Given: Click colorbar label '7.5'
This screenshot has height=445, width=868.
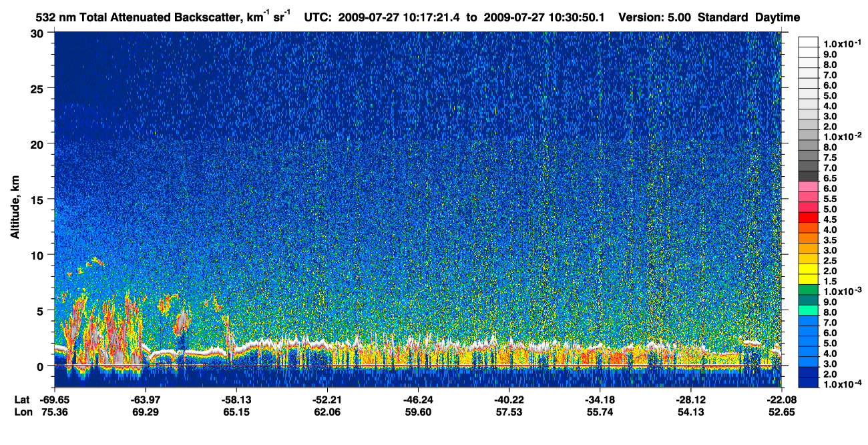Looking at the screenshot, I should click(x=830, y=157).
